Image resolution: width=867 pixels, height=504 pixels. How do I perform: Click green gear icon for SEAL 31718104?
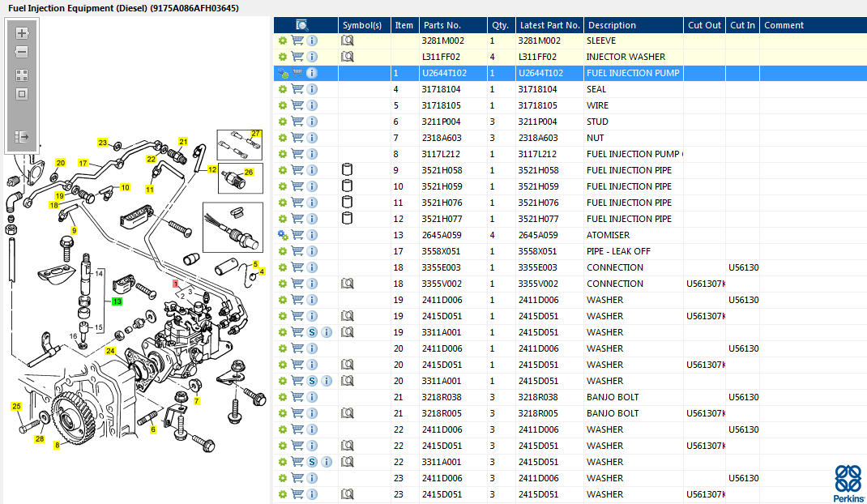[x=283, y=89]
